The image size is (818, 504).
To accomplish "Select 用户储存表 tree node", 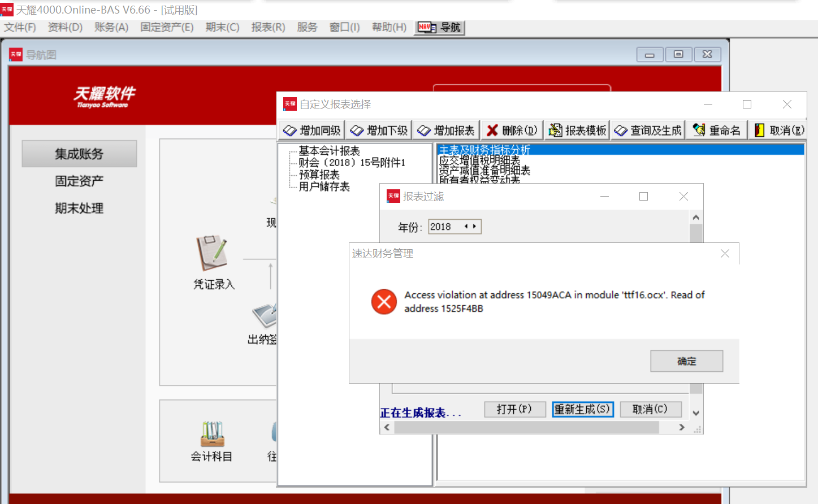I will coord(324,186).
